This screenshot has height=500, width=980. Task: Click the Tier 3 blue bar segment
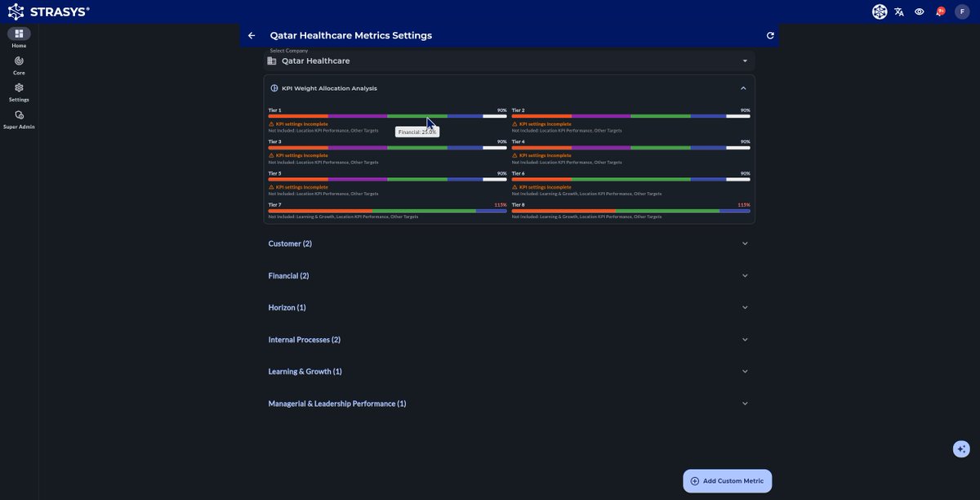[x=465, y=148]
